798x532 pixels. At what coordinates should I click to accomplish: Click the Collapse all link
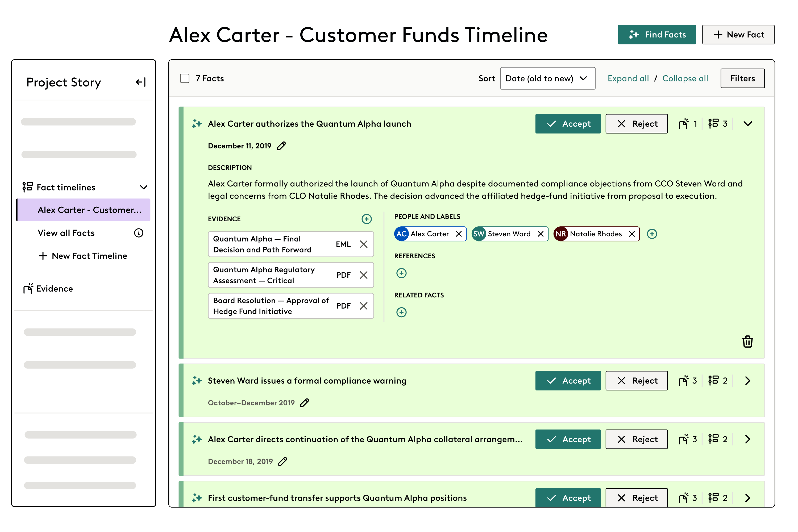tap(685, 78)
